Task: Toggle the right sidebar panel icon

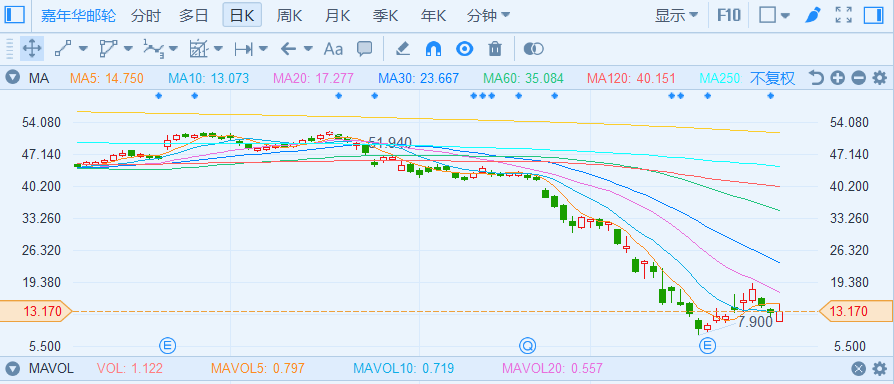Action: pyautogui.click(x=873, y=15)
